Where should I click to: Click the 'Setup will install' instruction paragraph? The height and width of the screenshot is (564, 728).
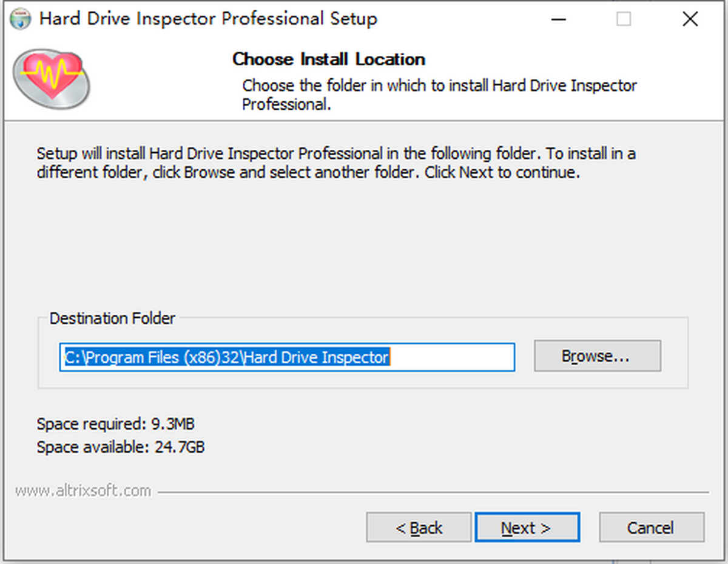coord(336,163)
